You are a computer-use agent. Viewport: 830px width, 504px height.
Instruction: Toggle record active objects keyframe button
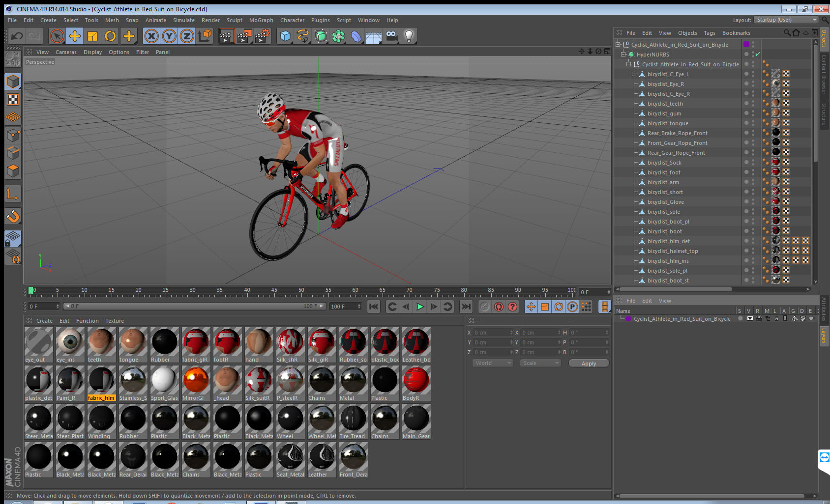[x=485, y=307]
